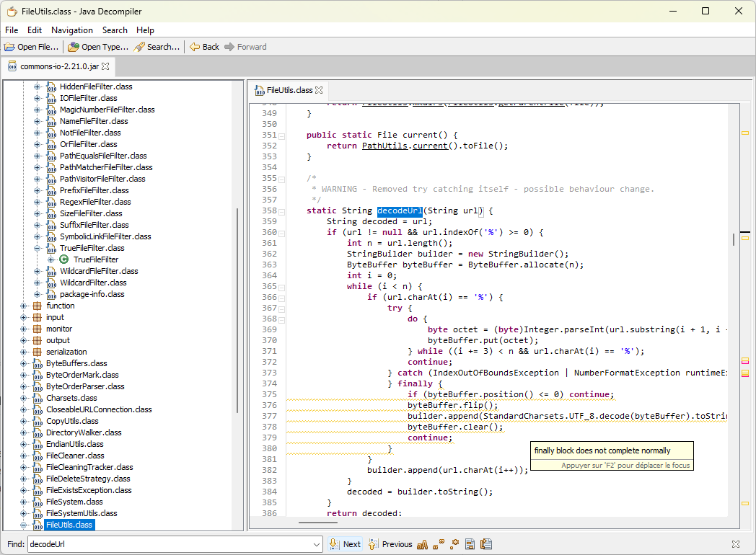The height and width of the screenshot is (555, 756).
Task: Jump to the Previous match
Action: (390, 544)
